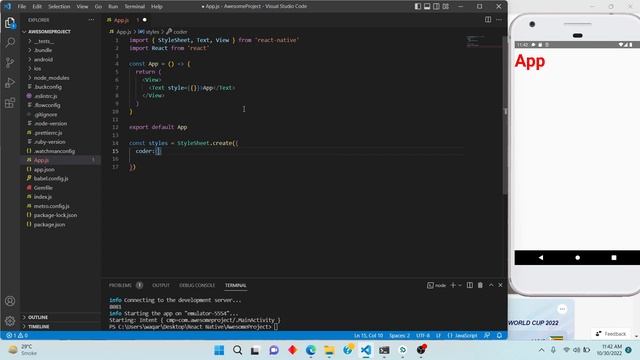Switch to OUTPUT panel tab
The width and height of the screenshot is (640, 360).
[161, 285]
